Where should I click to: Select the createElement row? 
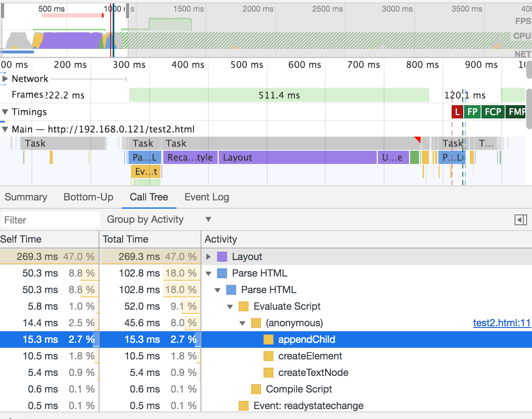(310, 356)
